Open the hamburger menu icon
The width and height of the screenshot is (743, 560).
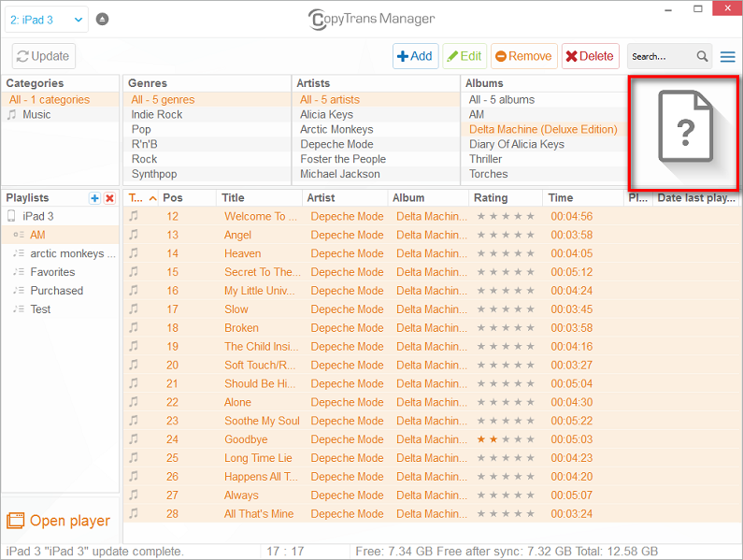pyautogui.click(x=727, y=56)
